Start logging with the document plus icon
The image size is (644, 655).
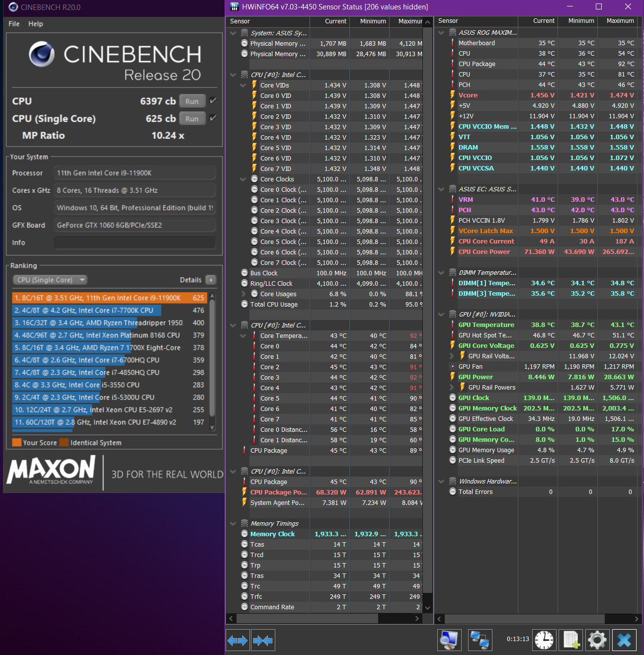click(571, 640)
